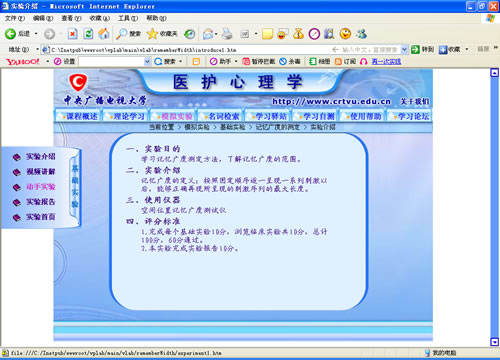This screenshot has width=500, height=360.
Task: Open the 文件 (File) menu
Action: pyautogui.click(x=15, y=18)
